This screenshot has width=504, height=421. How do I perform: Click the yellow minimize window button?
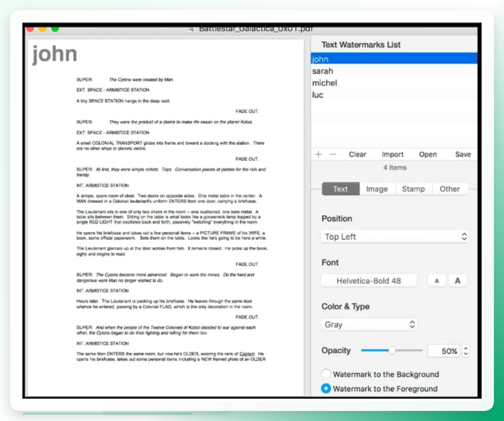42,29
